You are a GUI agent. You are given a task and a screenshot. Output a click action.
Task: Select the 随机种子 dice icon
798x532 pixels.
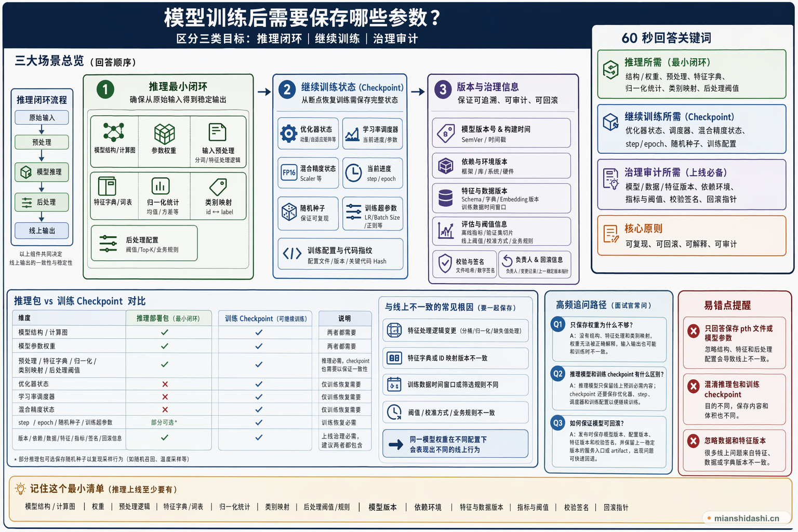289,212
